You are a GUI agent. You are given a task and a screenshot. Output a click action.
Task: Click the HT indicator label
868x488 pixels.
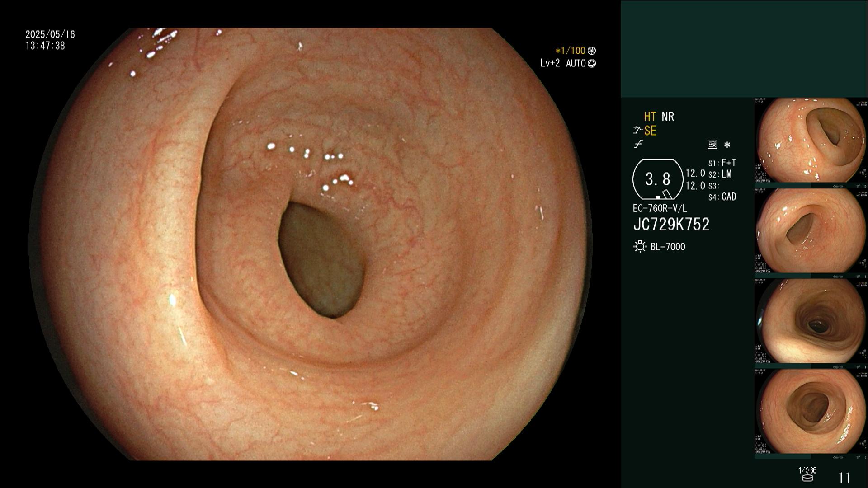tap(650, 117)
